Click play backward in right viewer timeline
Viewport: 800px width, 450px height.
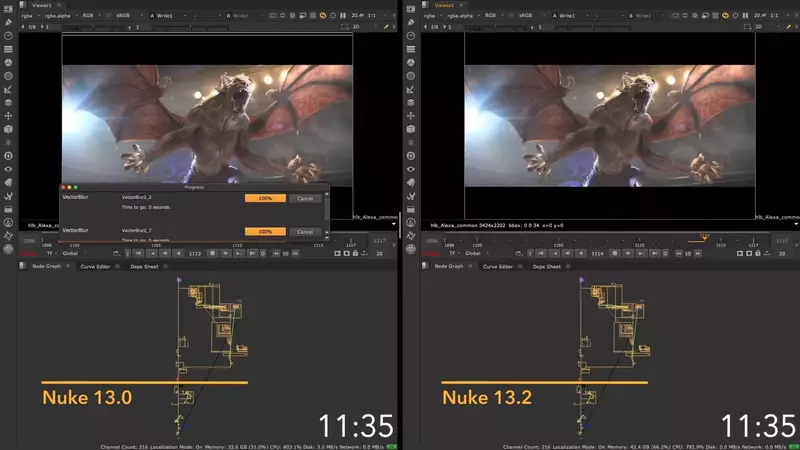pyautogui.click(x=581, y=253)
